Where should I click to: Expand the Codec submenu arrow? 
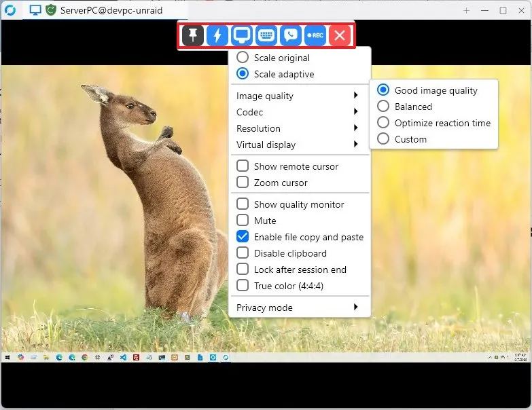(x=355, y=111)
